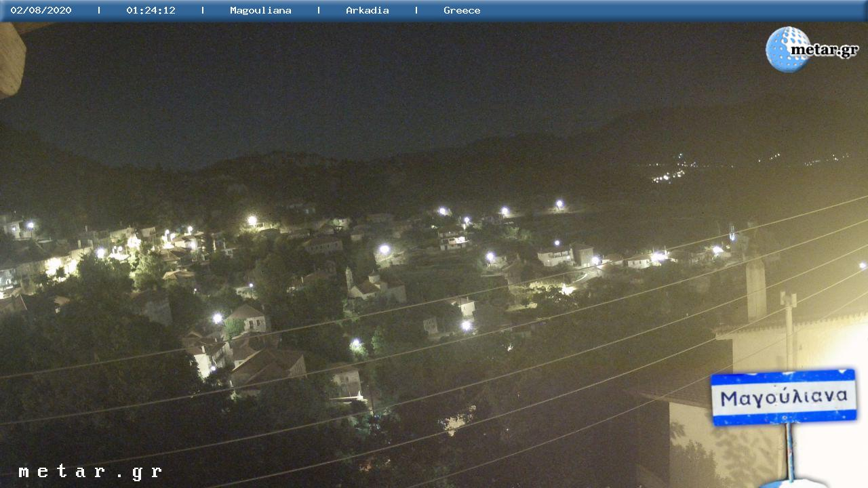Click the Magouliana label in header
868x488 pixels.
(260, 10)
